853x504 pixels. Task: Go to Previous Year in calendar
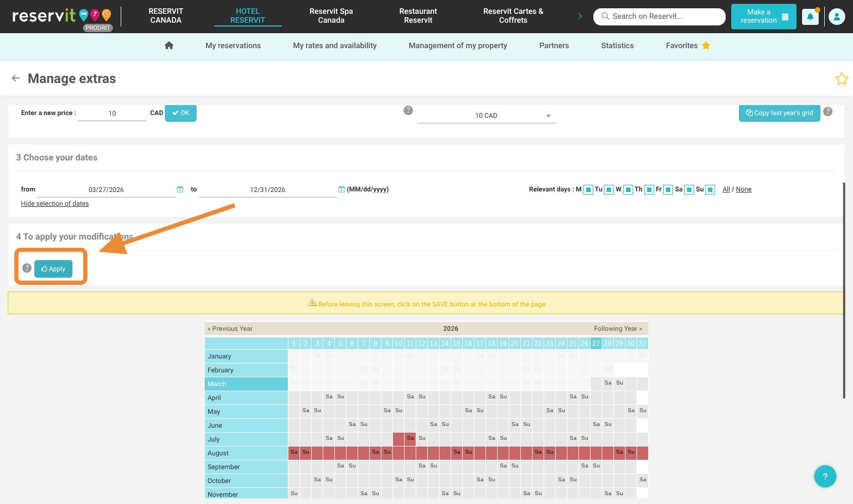tap(230, 329)
